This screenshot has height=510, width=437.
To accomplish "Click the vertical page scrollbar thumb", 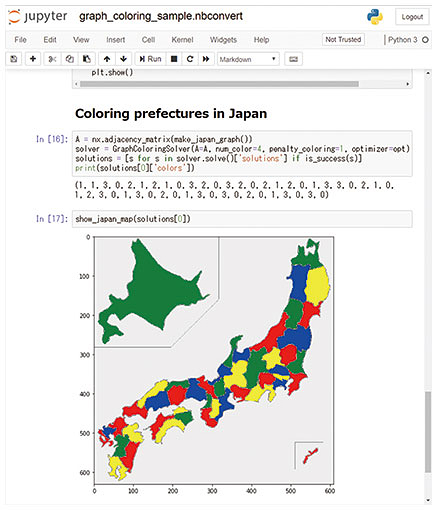I will coord(428,432).
